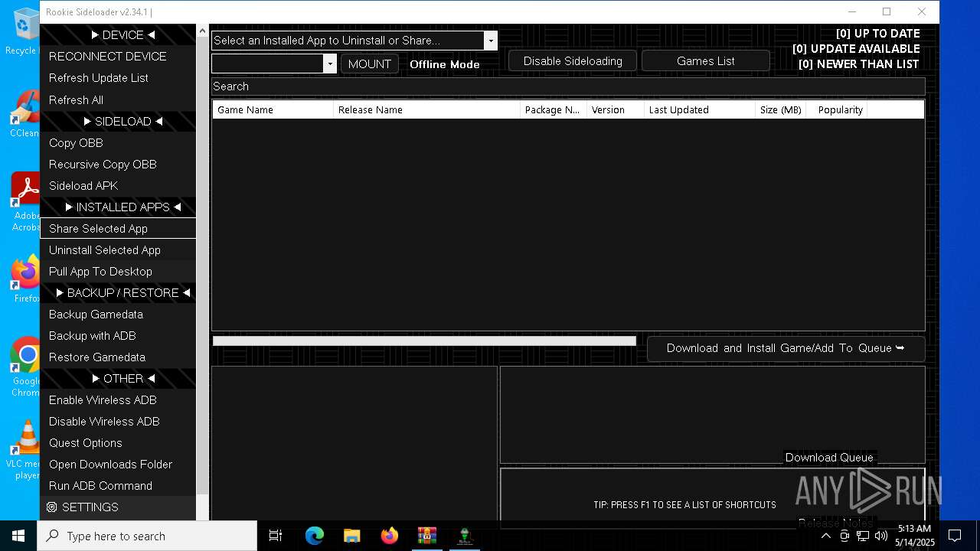Sort by Game Name column
This screenshot has height=551, width=980.
tap(273, 109)
